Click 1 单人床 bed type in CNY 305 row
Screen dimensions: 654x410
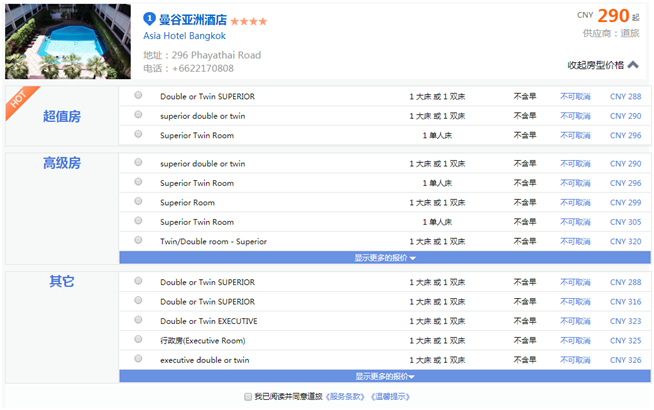pos(437,222)
